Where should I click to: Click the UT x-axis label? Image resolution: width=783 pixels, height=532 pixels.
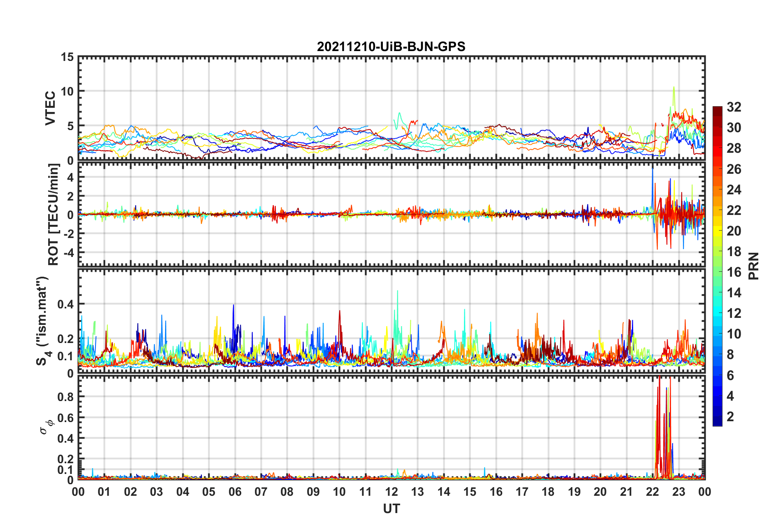[391, 509]
